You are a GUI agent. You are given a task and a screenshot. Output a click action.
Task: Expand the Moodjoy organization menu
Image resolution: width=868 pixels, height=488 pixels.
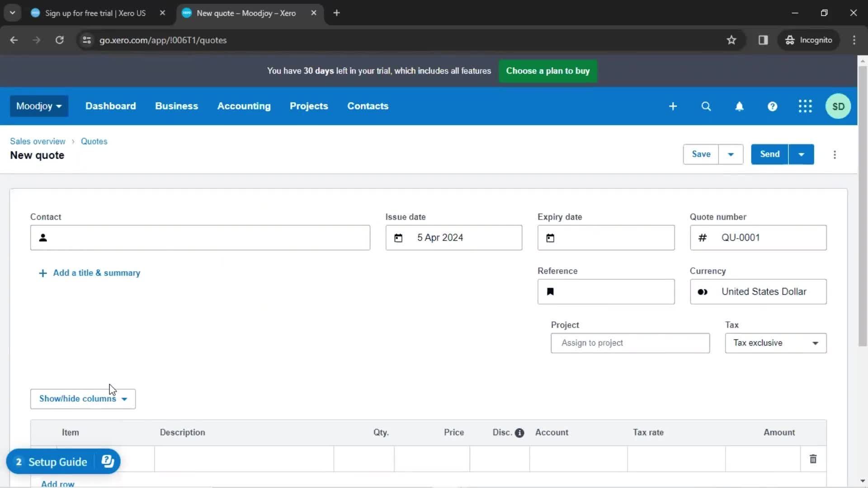pyautogui.click(x=39, y=106)
